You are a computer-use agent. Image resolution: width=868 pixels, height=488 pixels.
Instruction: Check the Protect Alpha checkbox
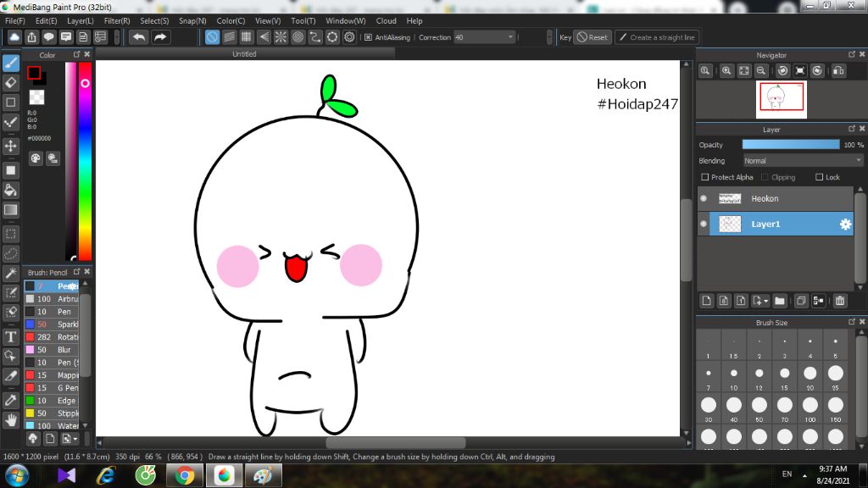(x=704, y=177)
